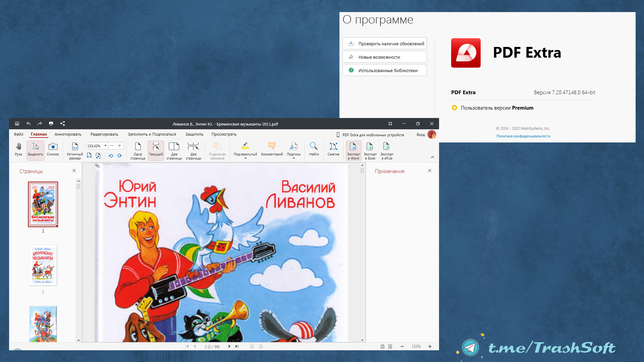Click the page number field 1 (1 / 98)

pyautogui.click(x=212, y=347)
